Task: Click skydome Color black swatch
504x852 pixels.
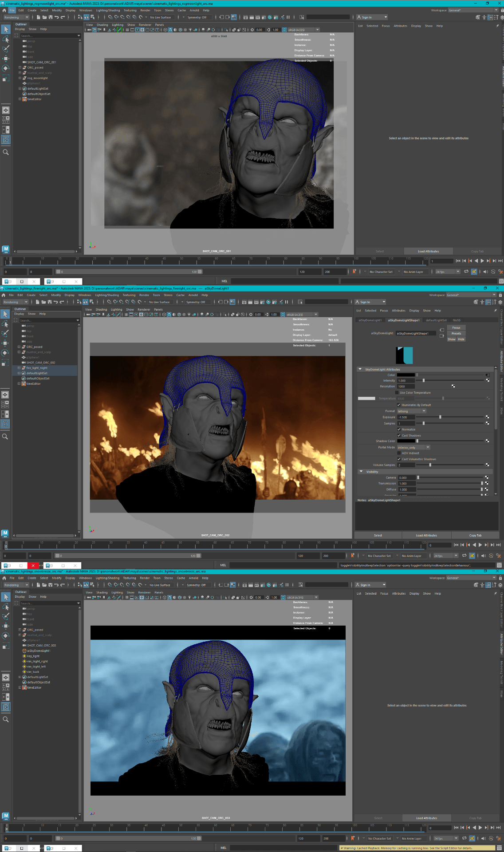Action: (406, 375)
